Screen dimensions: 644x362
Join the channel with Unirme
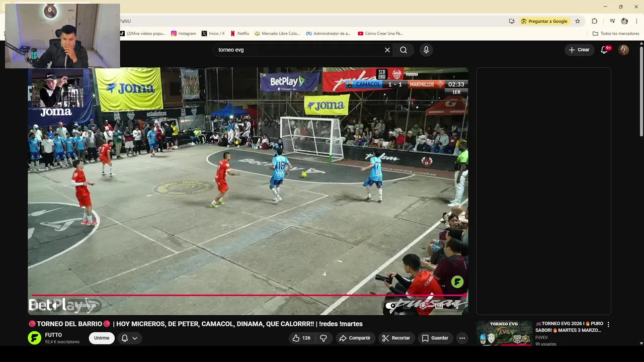coord(102,338)
